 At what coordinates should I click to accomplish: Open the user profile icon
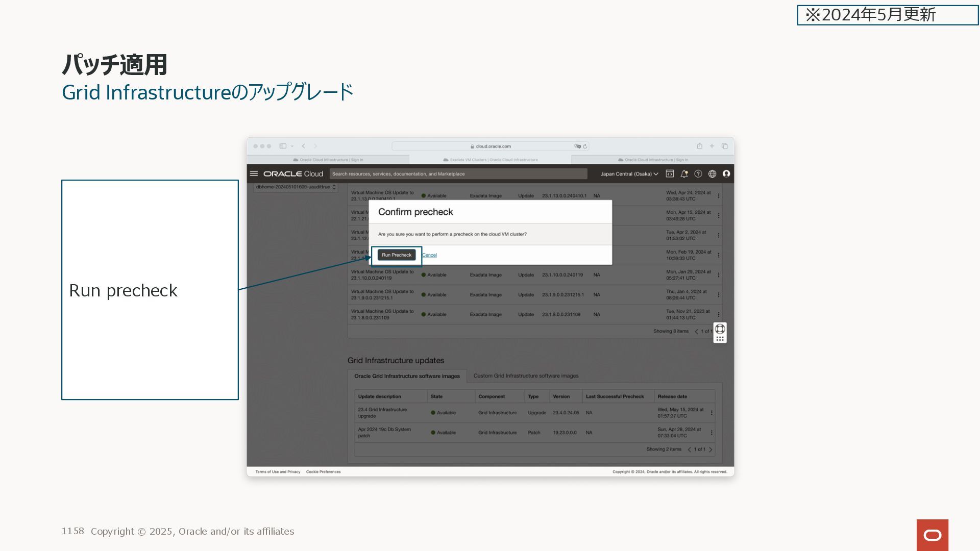click(726, 173)
